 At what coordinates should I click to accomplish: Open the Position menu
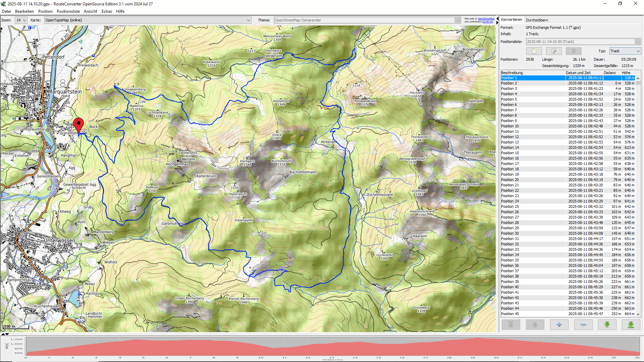[45, 11]
